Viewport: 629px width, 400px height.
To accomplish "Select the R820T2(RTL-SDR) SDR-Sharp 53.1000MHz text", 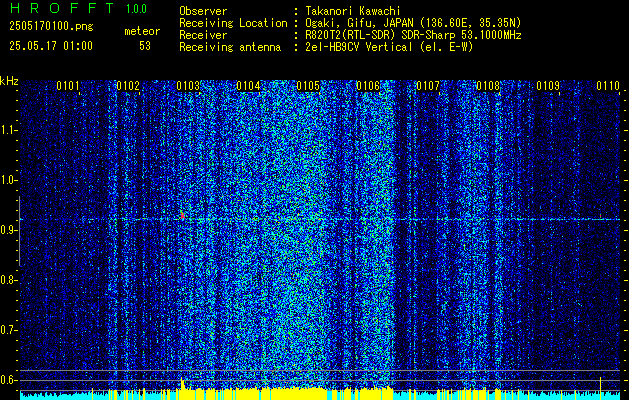I will [413, 35].
